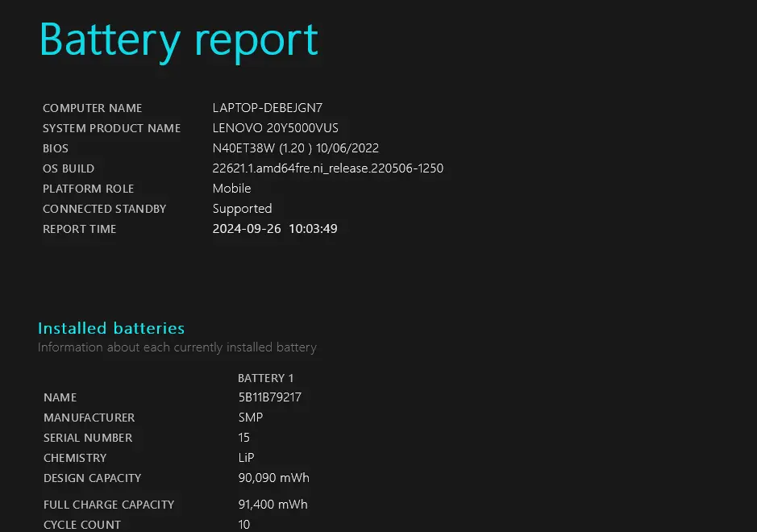Screen dimensions: 757x532
Task: Click report time 2024-09-26 10:03:49
Action: pyautogui.click(x=275, y=229)
